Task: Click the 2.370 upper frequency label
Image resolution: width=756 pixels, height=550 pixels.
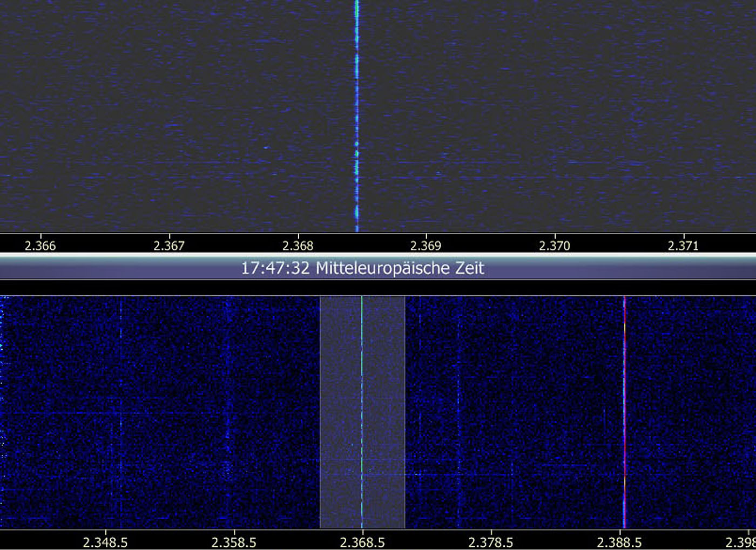Action: pos(555,246)
